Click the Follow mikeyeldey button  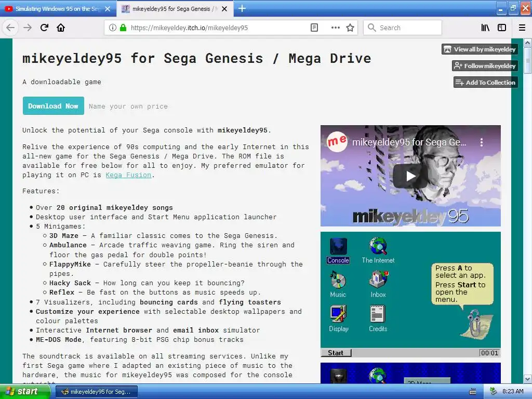pyautogui.click(x=485, y=66)
